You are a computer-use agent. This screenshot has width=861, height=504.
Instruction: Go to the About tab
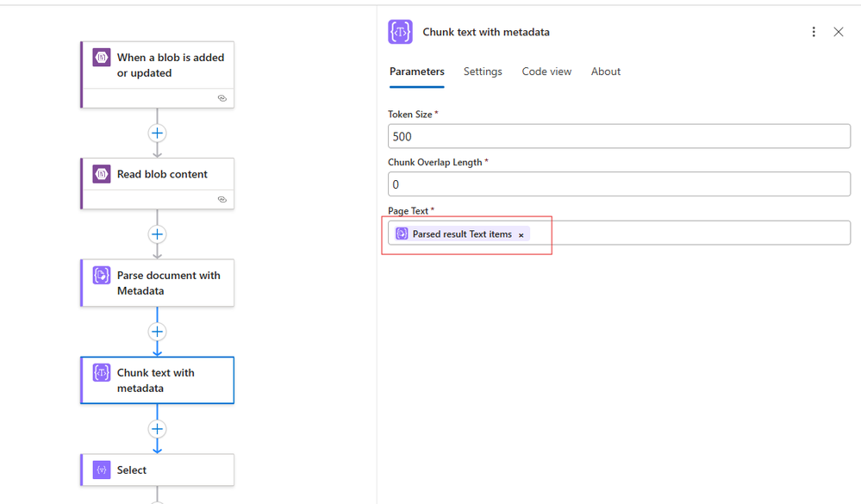pos(606,72)
